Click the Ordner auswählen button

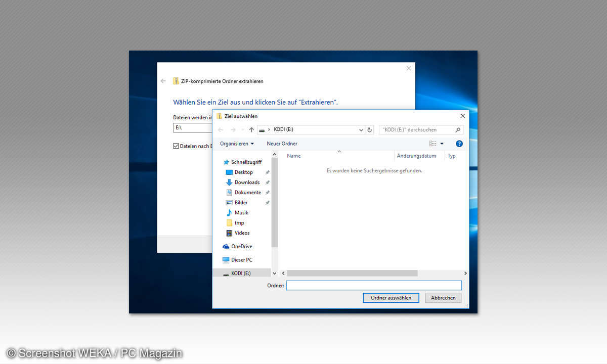coord(391,298)
